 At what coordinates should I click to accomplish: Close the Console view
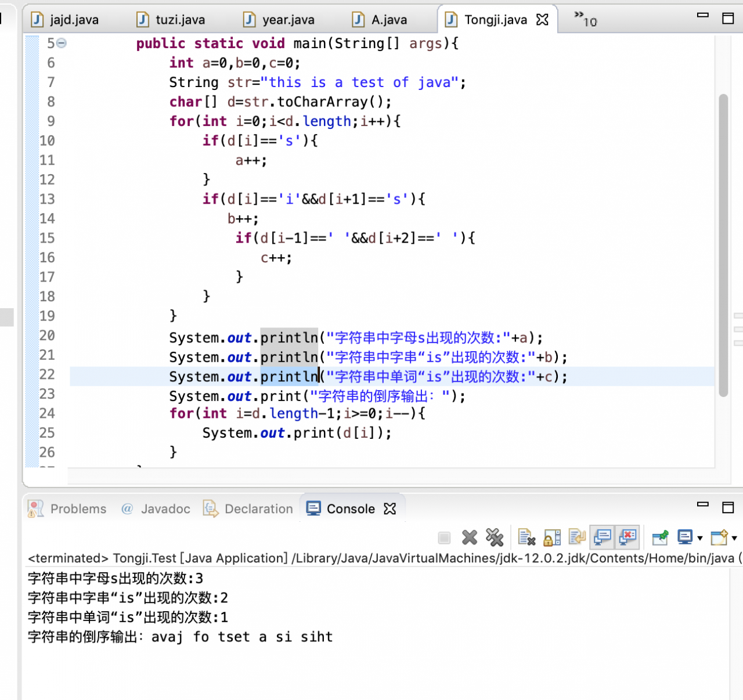[x=390, y=509]
